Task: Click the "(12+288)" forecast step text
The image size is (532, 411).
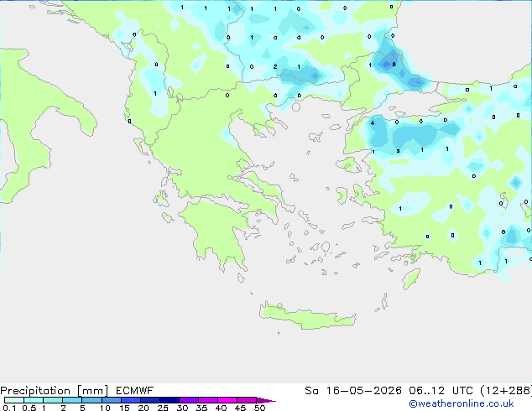Action: tap(506, 391)
